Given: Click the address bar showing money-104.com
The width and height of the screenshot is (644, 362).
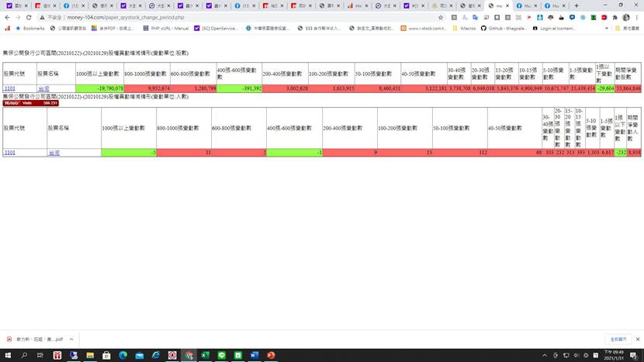Looking at the screenshot, I should click(233, 16).
